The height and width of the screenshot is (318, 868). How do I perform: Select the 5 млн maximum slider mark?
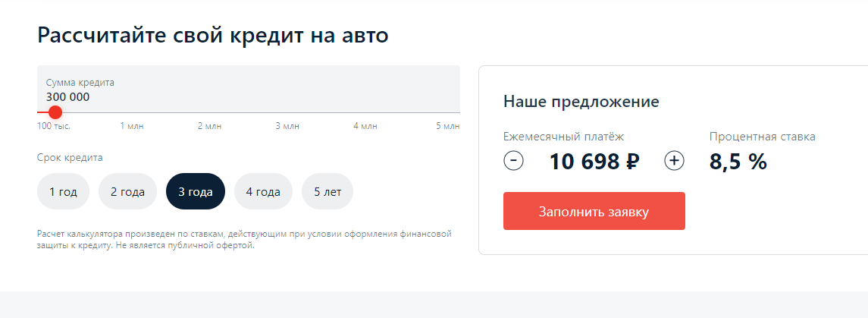(447, 126)
